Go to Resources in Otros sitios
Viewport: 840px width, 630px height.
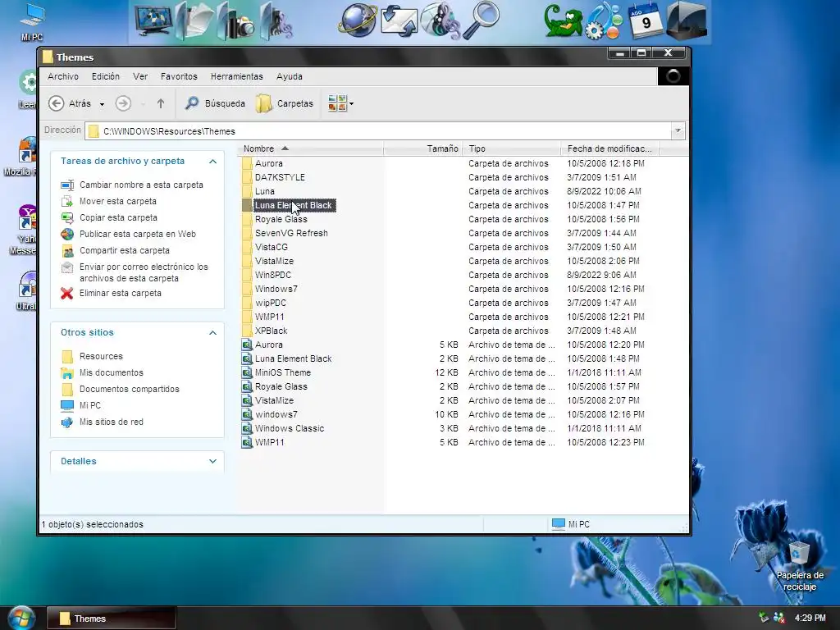[101, 356]
